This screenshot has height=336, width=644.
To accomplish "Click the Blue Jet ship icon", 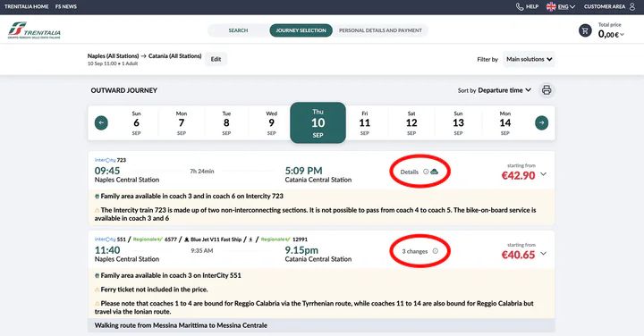I will click(186, 239).
